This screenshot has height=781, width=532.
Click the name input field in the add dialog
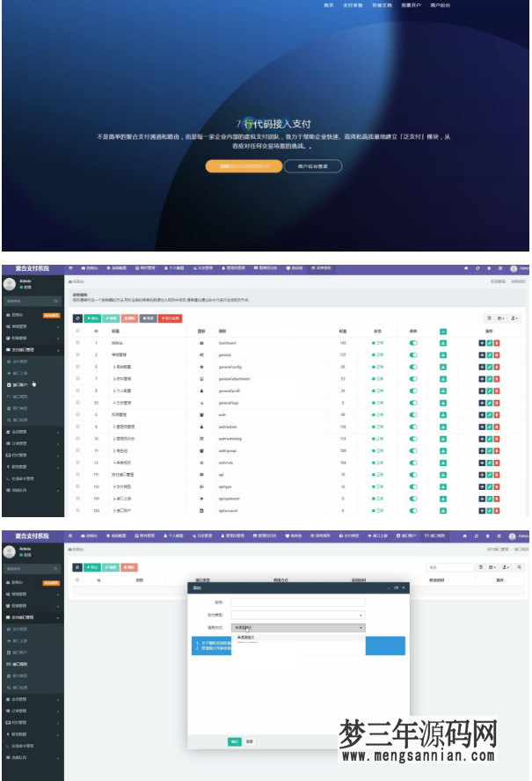[297, 602]
